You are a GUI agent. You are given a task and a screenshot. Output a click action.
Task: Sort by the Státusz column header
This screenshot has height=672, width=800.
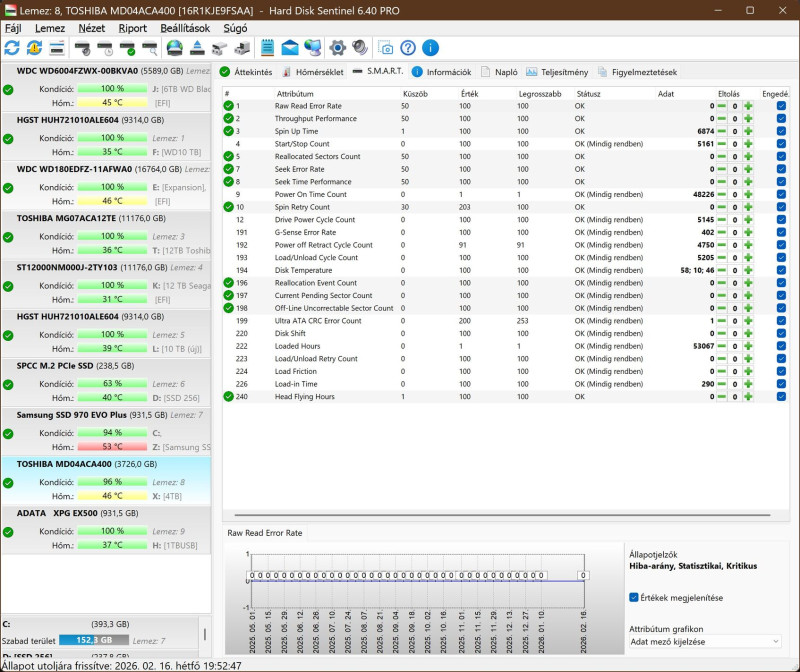(588, 94)
